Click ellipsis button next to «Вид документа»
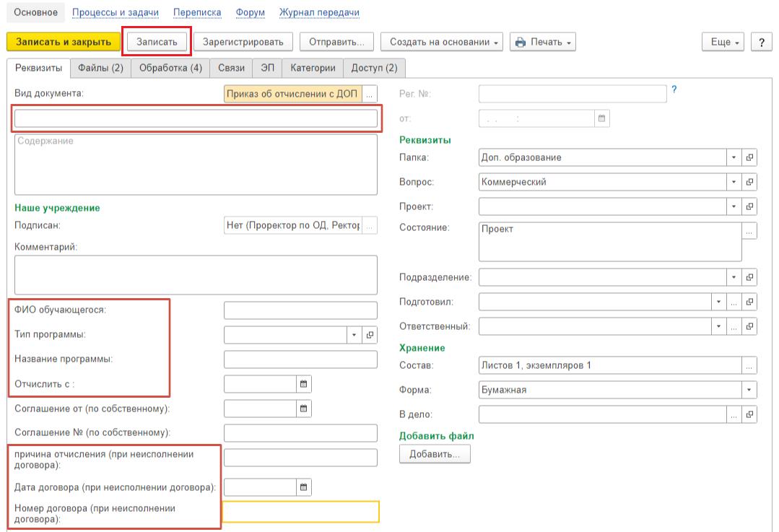 point(369,94)
